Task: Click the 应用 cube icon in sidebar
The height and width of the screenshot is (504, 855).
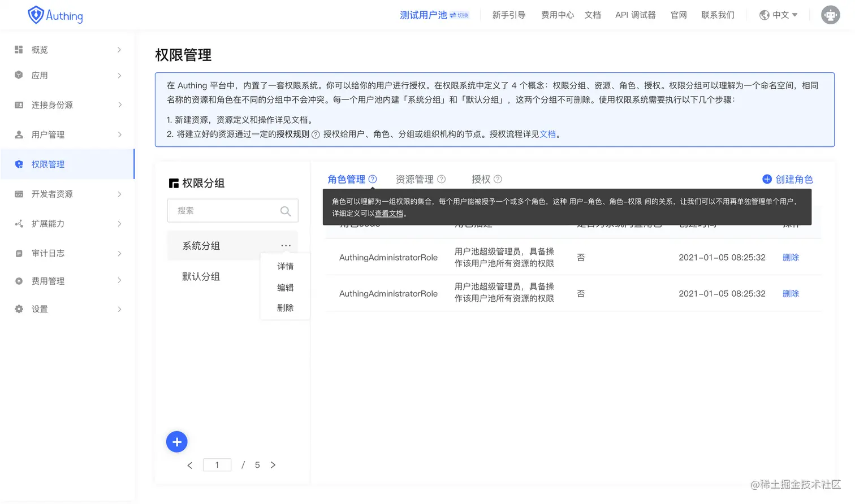Action: 19,75
